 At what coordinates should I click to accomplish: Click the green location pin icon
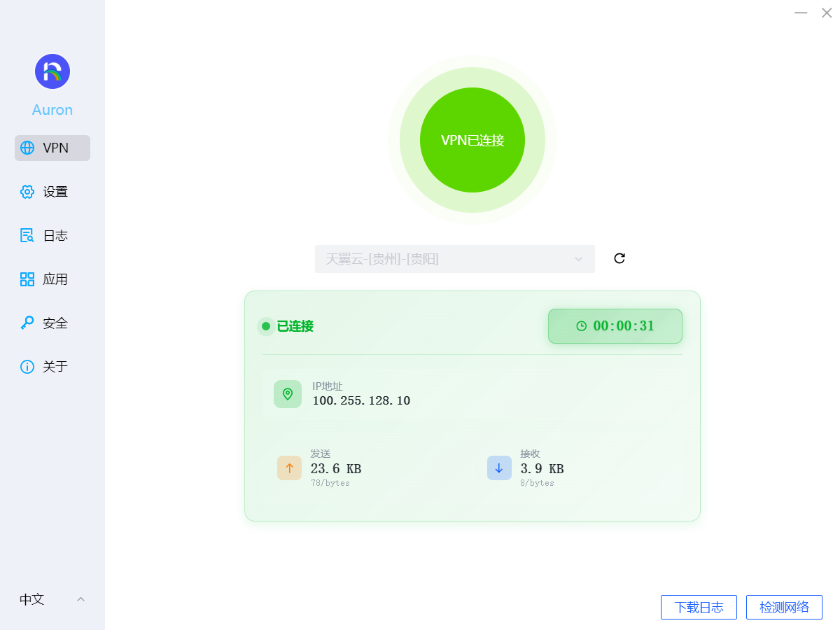pos(288,394)
